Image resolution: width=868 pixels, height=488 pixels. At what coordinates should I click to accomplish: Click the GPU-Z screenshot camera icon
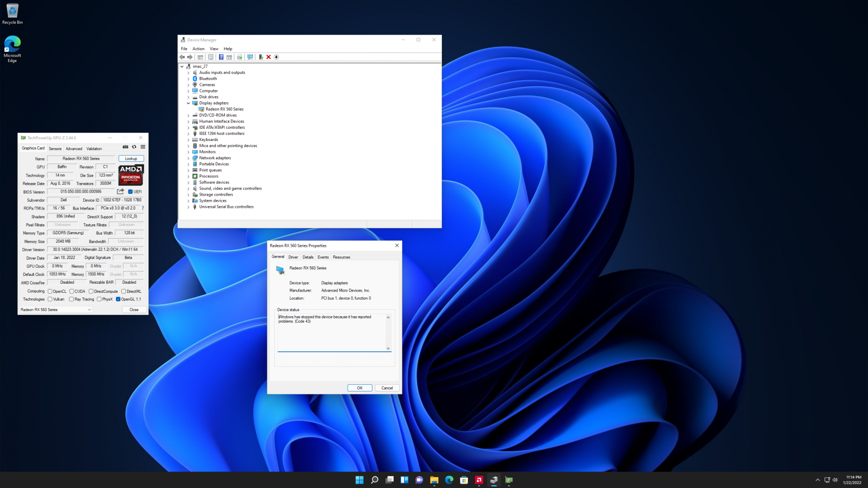(125, 147)
